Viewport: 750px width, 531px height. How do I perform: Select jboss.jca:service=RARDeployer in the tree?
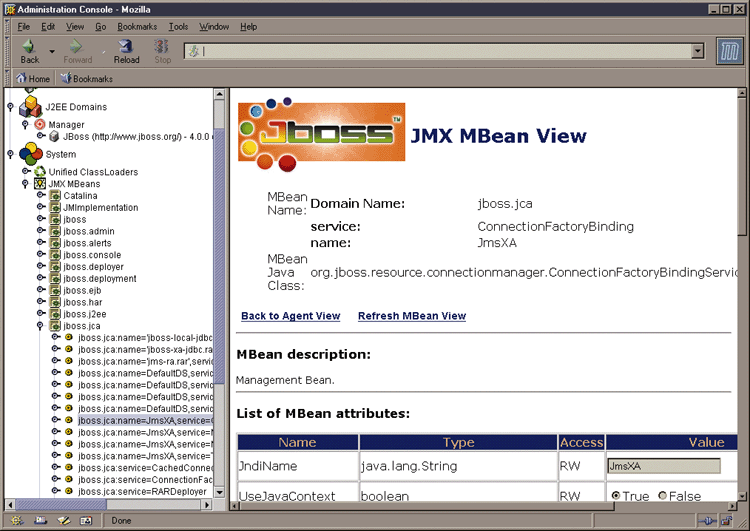tap(142, 491)
